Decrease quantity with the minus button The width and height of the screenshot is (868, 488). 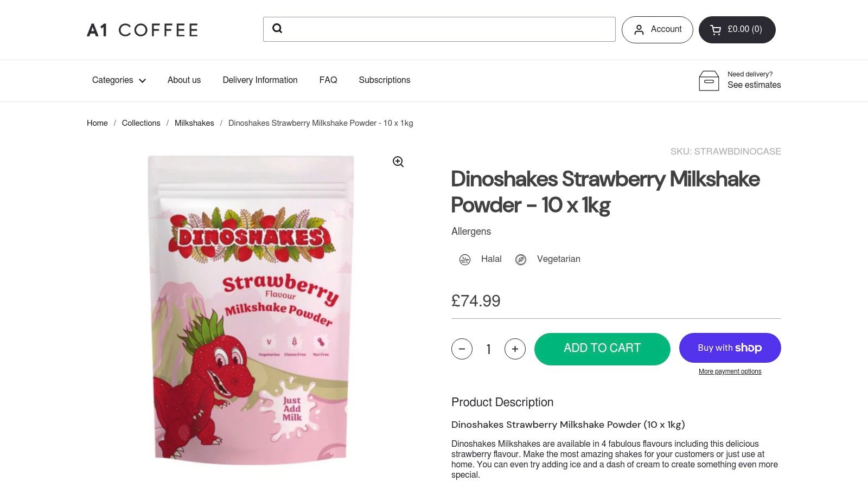click(462, 349)
